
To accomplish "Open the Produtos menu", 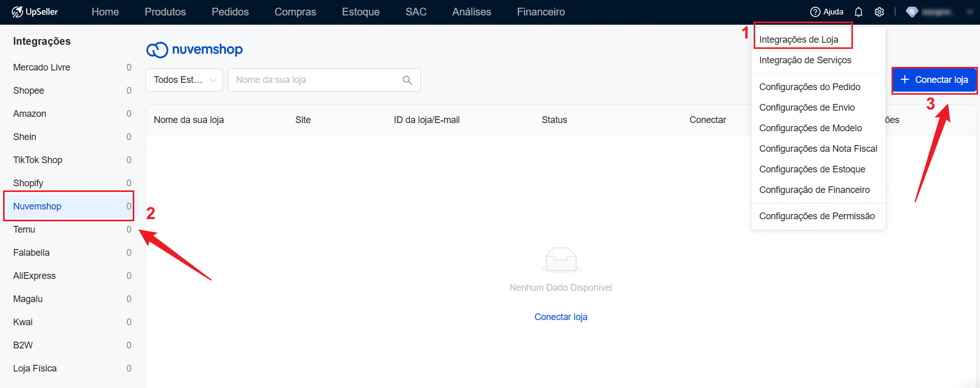I will coord(165,12).
